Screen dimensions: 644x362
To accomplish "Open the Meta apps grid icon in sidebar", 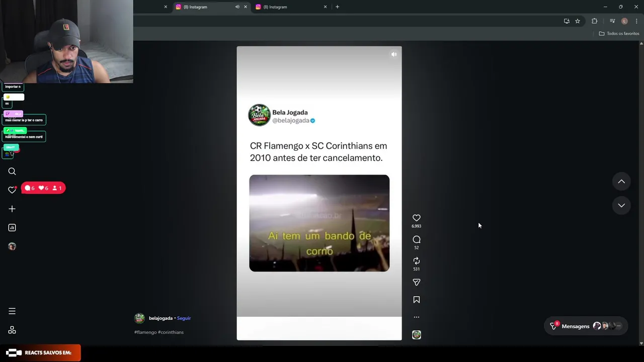I will point(12,330).
